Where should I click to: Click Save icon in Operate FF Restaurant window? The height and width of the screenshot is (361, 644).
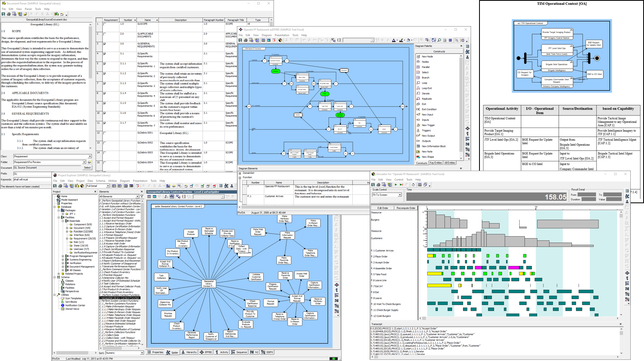240,40
